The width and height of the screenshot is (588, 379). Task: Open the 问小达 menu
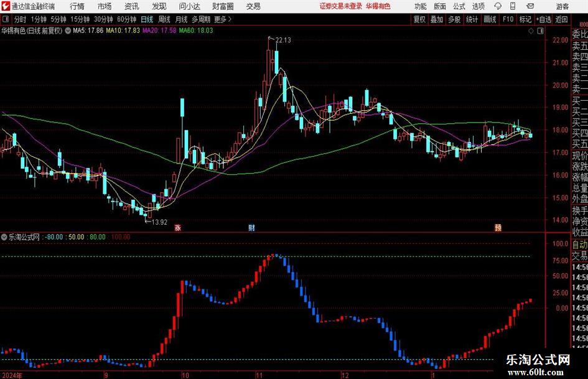pyautogui.click(x=189, y=6)
